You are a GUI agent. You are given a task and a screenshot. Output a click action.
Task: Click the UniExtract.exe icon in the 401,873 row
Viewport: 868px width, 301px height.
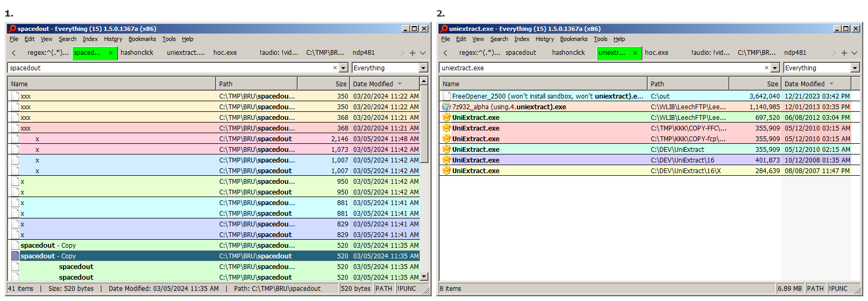tap(447, 160)
